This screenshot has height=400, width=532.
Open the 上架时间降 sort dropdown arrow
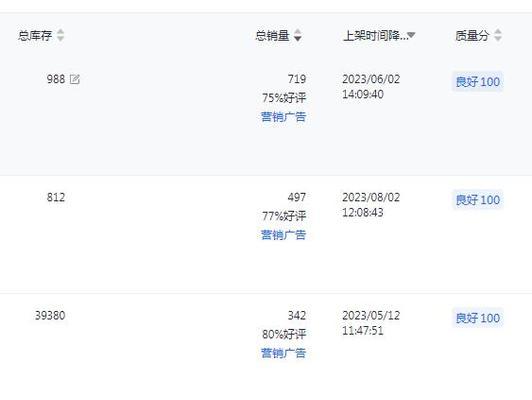[411, 35]
